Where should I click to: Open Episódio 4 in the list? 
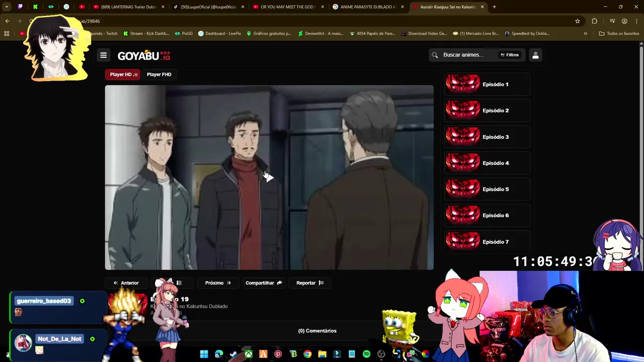tap(487, 163)
